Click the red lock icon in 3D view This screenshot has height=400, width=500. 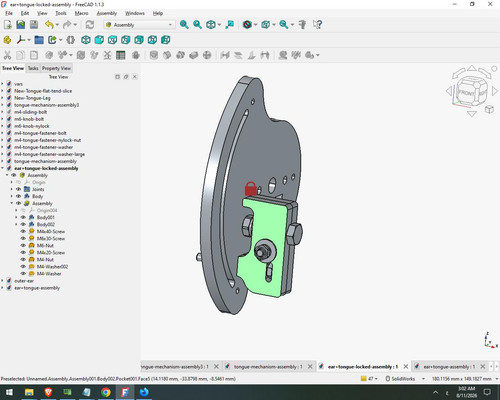pyautogui.click(x=251, y=189)
